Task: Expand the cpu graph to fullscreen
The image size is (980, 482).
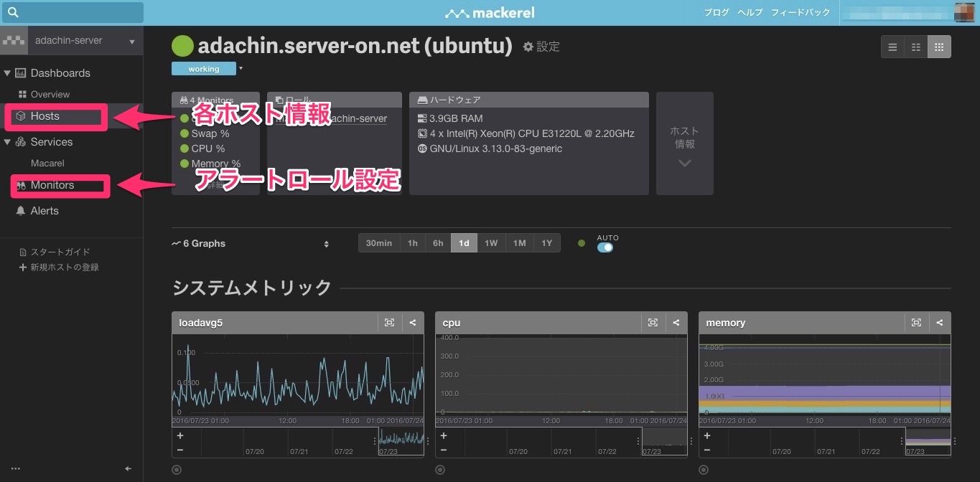Action: point(653,323)
